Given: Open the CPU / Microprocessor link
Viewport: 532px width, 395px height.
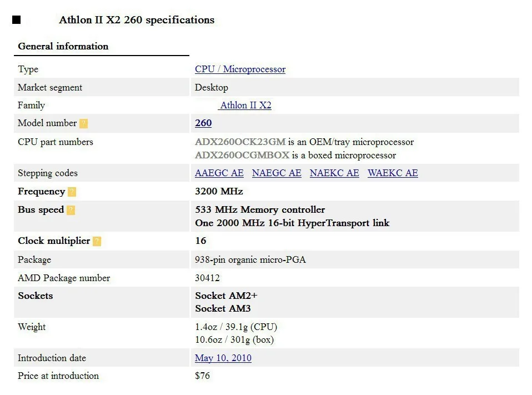Looking at the screenshot, I should pos(240,69).
